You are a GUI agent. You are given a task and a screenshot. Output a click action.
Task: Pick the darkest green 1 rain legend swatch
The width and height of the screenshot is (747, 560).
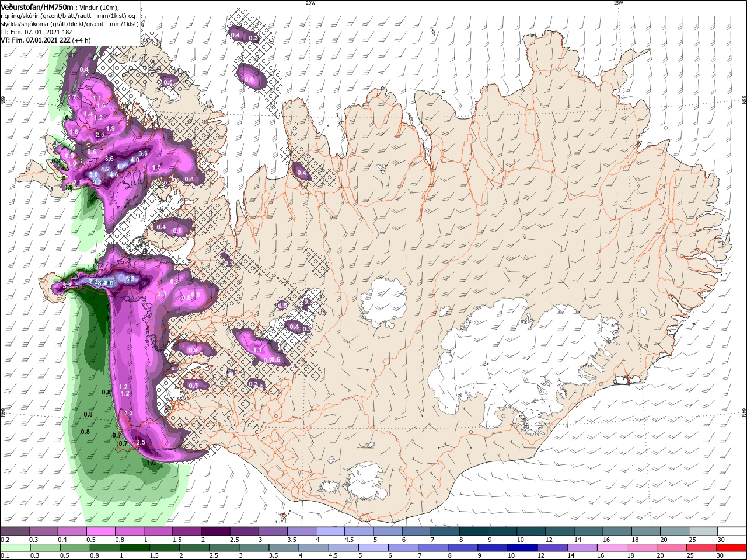click(134, 549)
